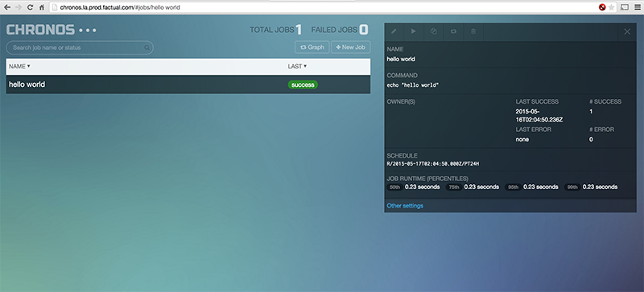Click the browser back arrow
This screenshot has width=644, height=292.
(7, 7)
